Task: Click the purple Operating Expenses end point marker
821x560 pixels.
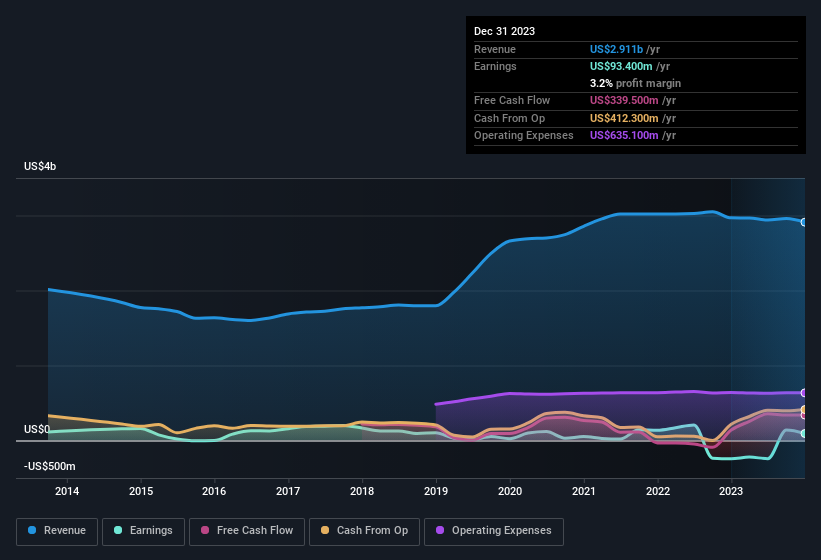Action: [804, 393]
